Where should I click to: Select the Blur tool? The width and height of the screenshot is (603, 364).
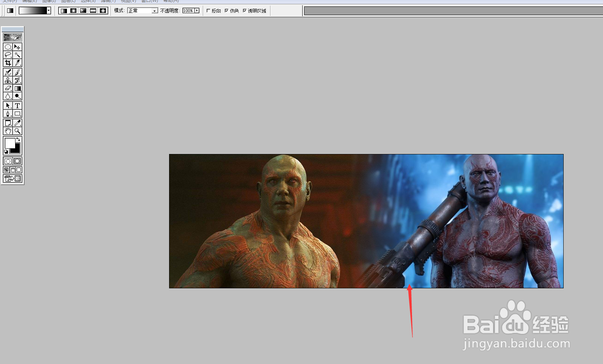click(8, 96)
